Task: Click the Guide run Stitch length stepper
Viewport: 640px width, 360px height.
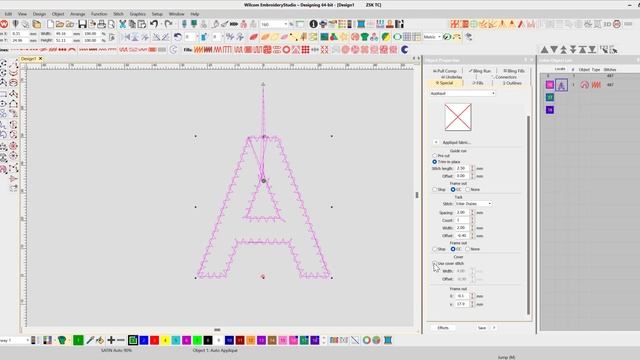Action: coord(473,168)
